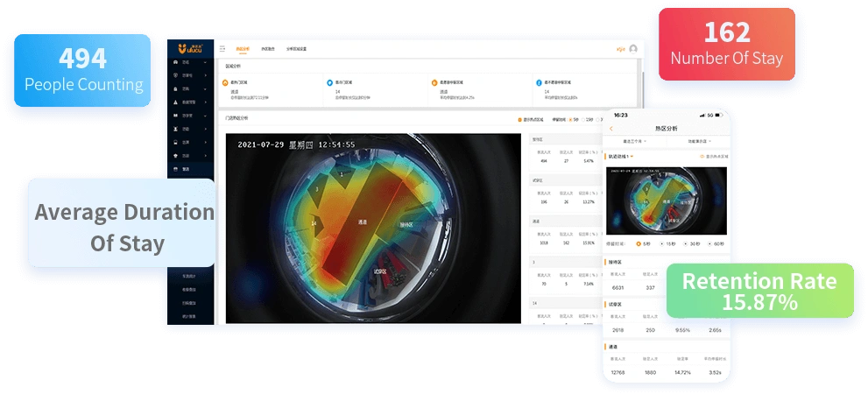Toggle the show-heat-area checkbox above the desktop heatmap

pyautogui.click(x=519, y=120)
